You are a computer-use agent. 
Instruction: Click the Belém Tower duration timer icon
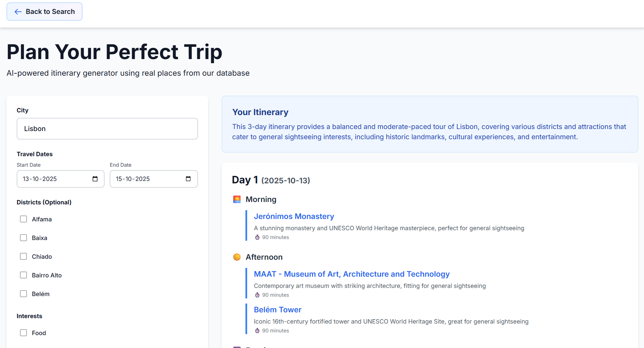257,331
